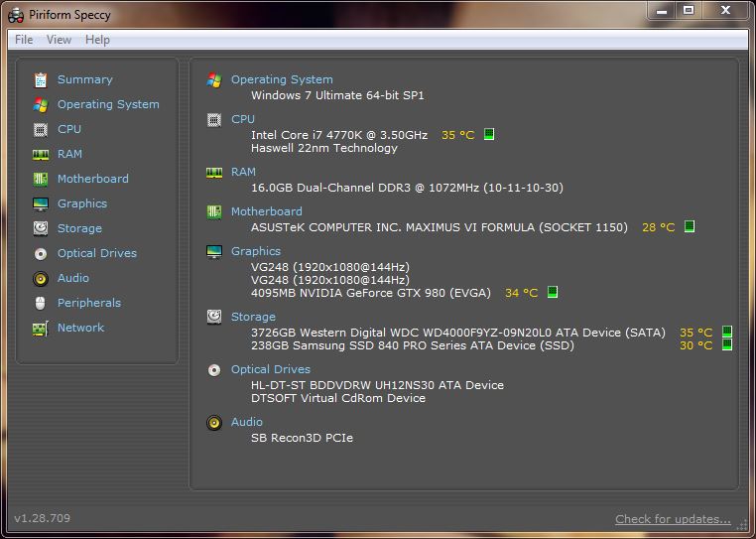The width and height of the screenshot is (756, 539).
Task: Click the Peripherals mouse icon in sidebar
Action: point(41,303)
